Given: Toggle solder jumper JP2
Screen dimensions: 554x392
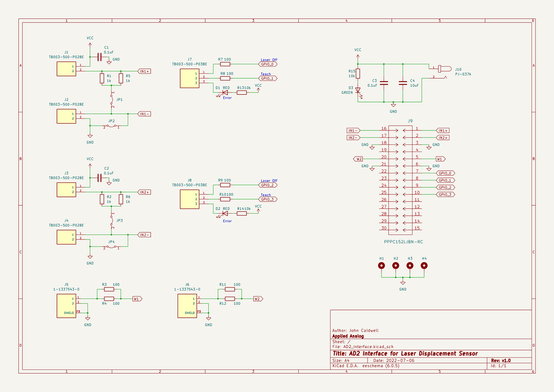Looking at the screenshot, I should click(111, 126).
